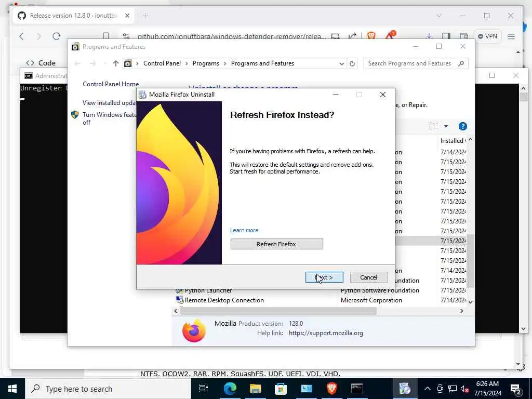Click the Forward arrow in Programs and Features
532x399 pixels.
pos(92,63)
